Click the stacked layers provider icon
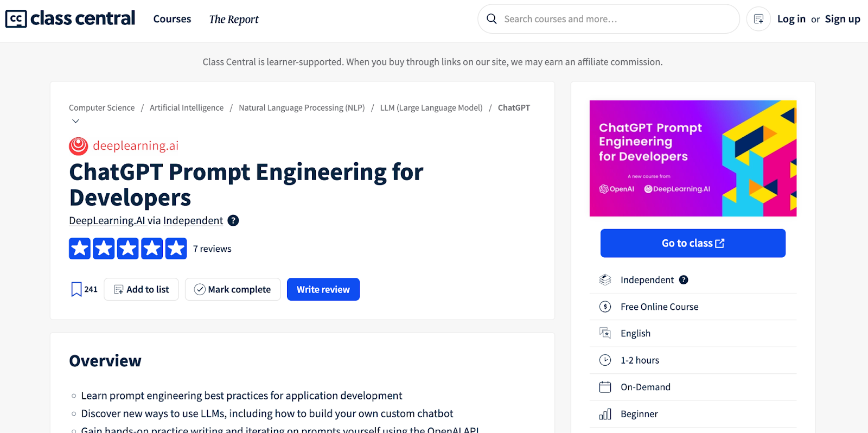The height and width of the screenshot is (433, 868). point(605,280)
